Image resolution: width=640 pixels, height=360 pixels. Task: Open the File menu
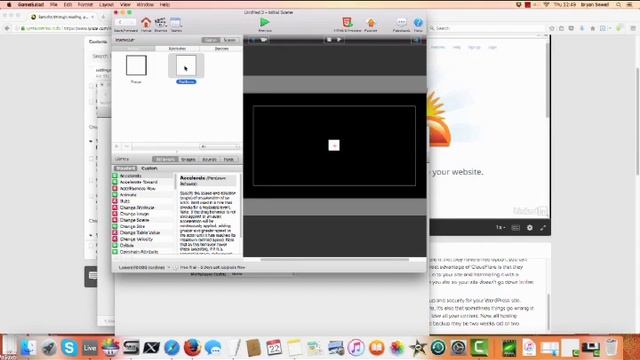[53, 4]
